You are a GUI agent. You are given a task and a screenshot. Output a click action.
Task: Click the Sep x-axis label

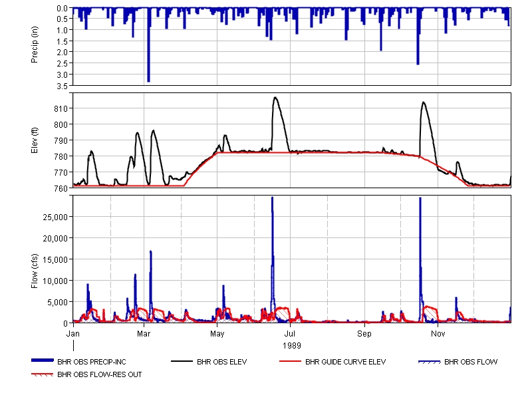364,334
